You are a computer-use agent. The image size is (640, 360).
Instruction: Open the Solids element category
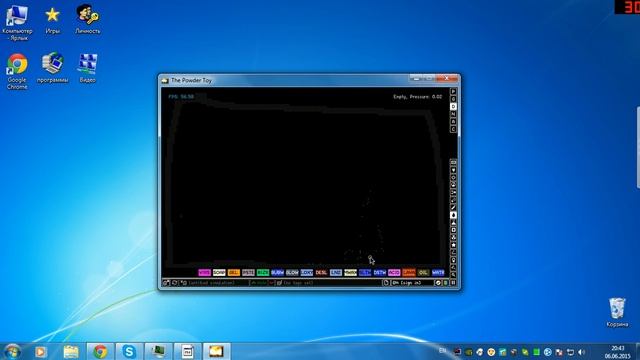tap(453, 230)
